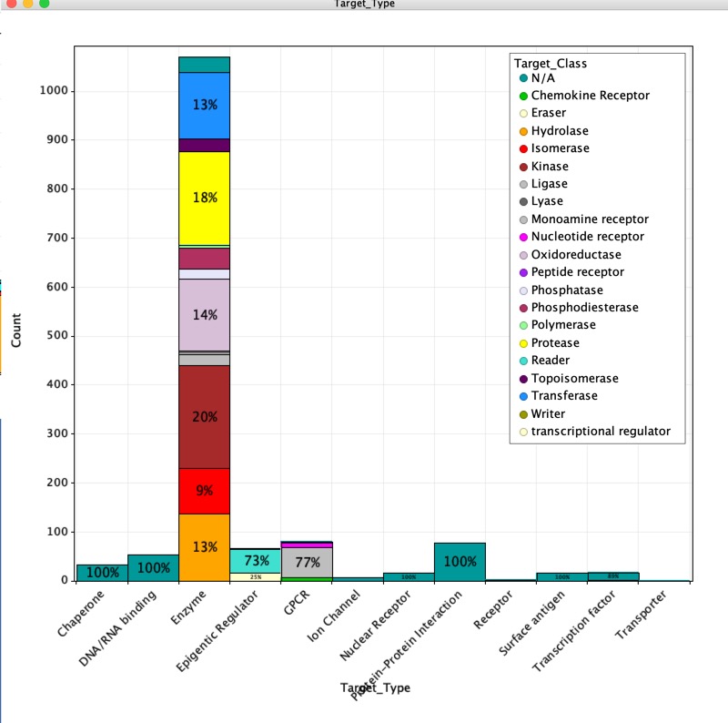
Task: Select the brown 20% Kinase segment
Action: tap(204, 417)
